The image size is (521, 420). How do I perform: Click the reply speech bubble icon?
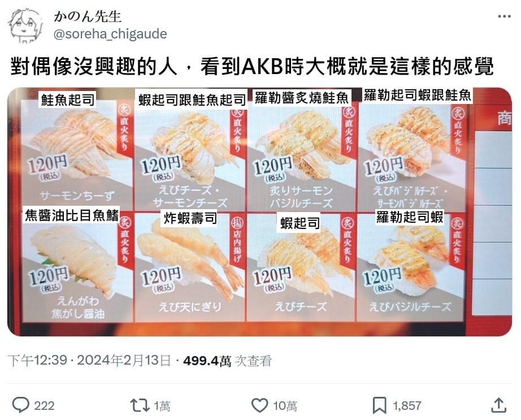tap(20, 405)
